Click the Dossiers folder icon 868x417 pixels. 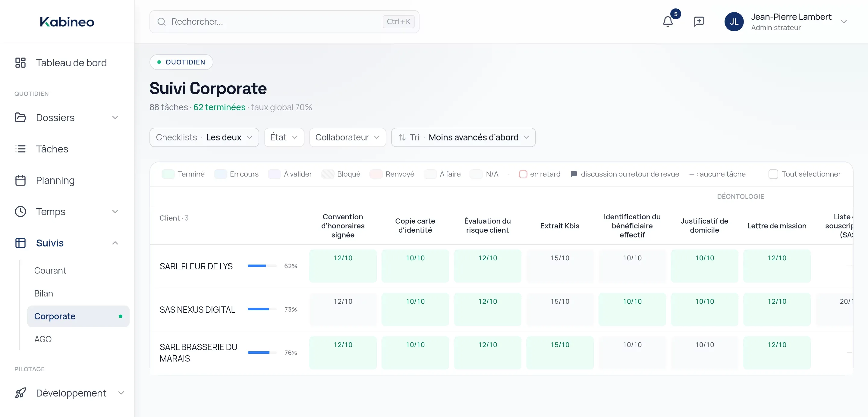point(20,117)
